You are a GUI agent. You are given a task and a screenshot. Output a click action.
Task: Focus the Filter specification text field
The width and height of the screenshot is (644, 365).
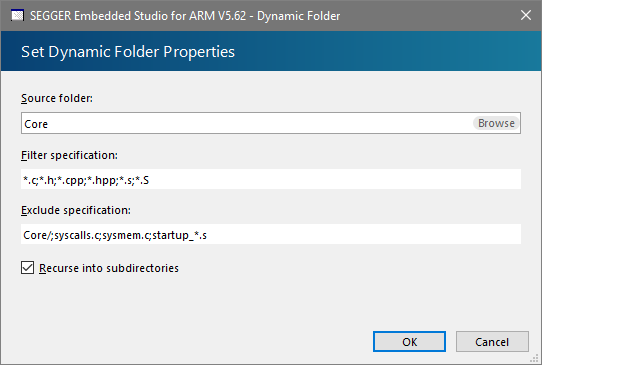(271, 179)
